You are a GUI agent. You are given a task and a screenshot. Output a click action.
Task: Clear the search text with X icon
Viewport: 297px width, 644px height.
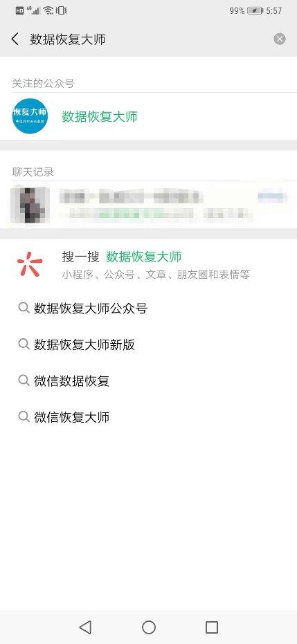pos(279,39)
